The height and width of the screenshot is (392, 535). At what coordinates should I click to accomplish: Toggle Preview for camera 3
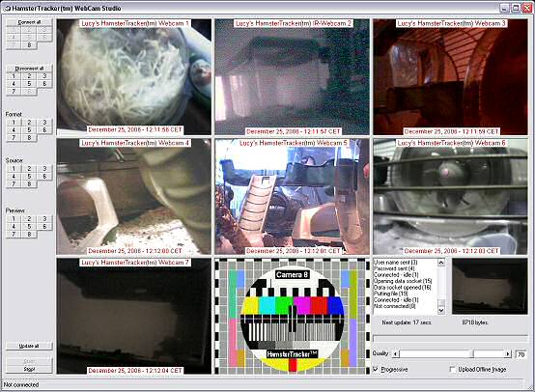pyautogui.click(x=44, y=219)
